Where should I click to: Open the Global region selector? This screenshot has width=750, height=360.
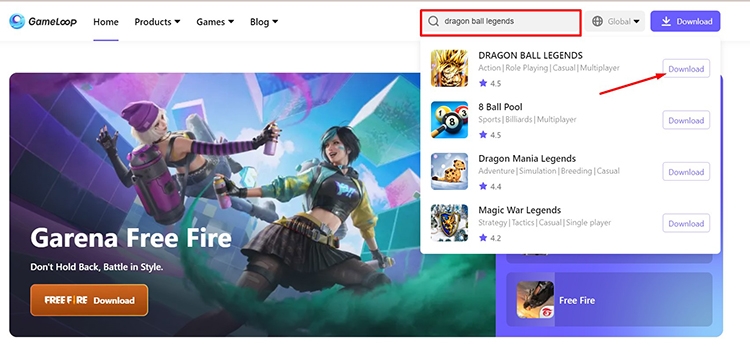[x=615, y=22]
